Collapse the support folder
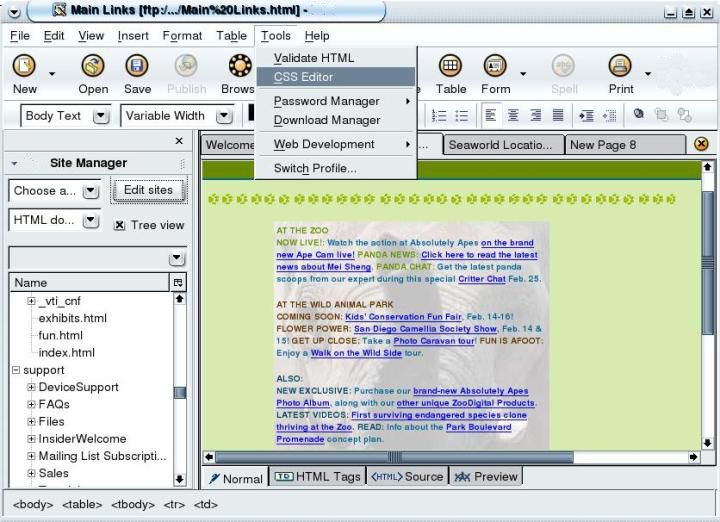This screenshot has height=522, width=720. 16,370
